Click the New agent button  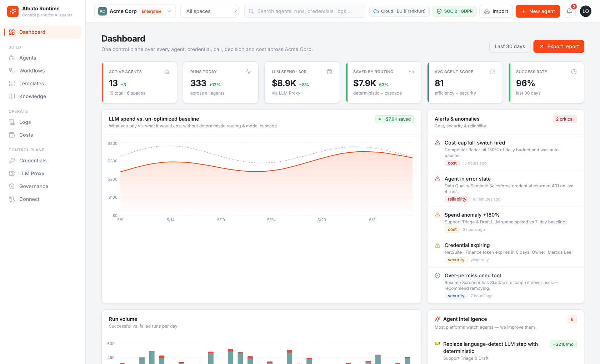click(538, 11)
